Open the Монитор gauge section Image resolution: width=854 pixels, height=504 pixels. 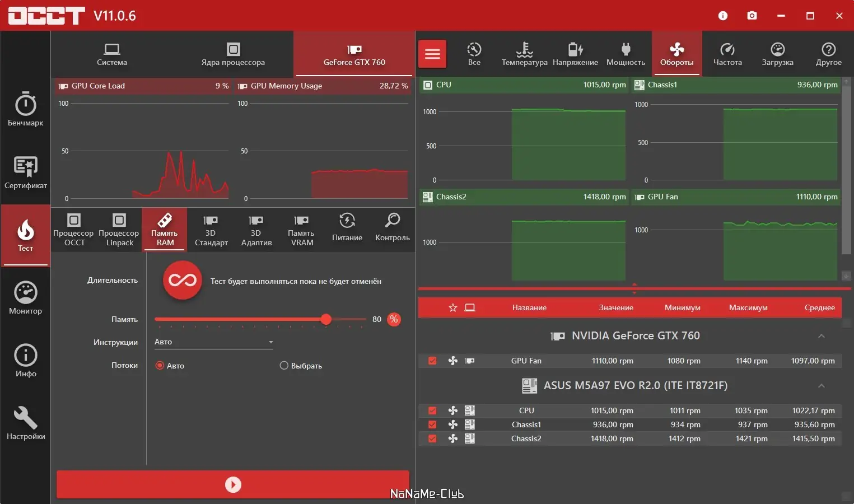[25, 298]
